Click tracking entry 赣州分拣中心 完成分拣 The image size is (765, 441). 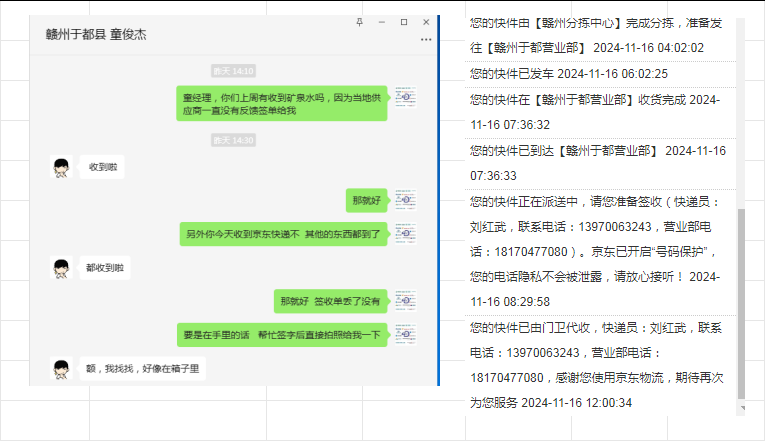(600, 36)
